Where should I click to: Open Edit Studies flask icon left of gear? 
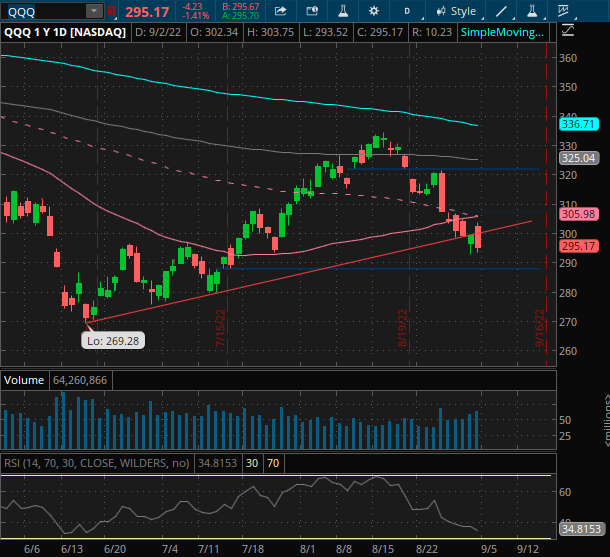pyautogui.click(x=343, y=11)
